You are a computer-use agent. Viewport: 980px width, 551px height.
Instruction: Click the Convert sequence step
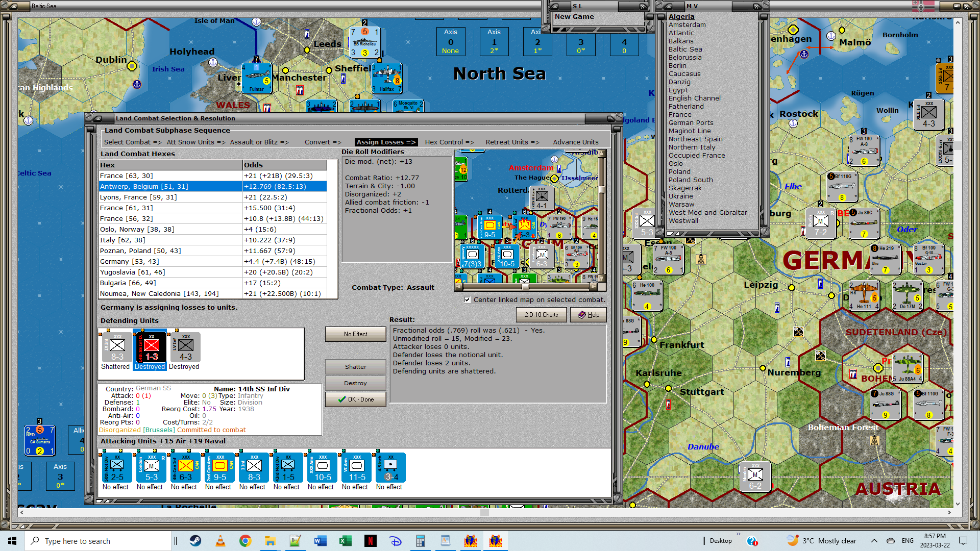click(323, 142)
